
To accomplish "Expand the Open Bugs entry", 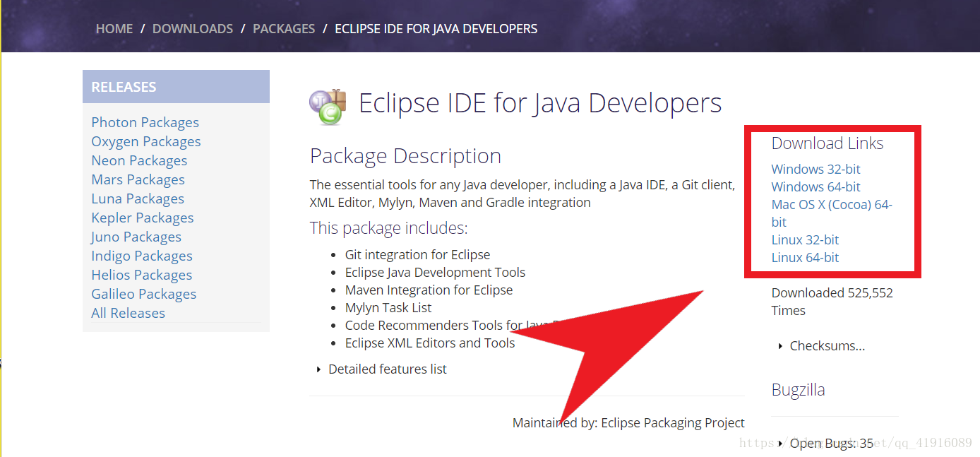I will 825,443.
